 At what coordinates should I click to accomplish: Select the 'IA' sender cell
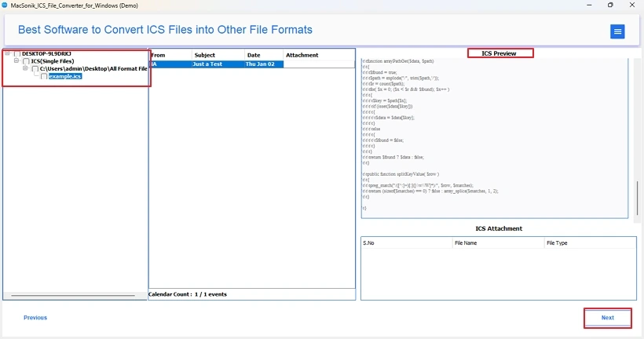pyautogui.click(x=170, y=64)
